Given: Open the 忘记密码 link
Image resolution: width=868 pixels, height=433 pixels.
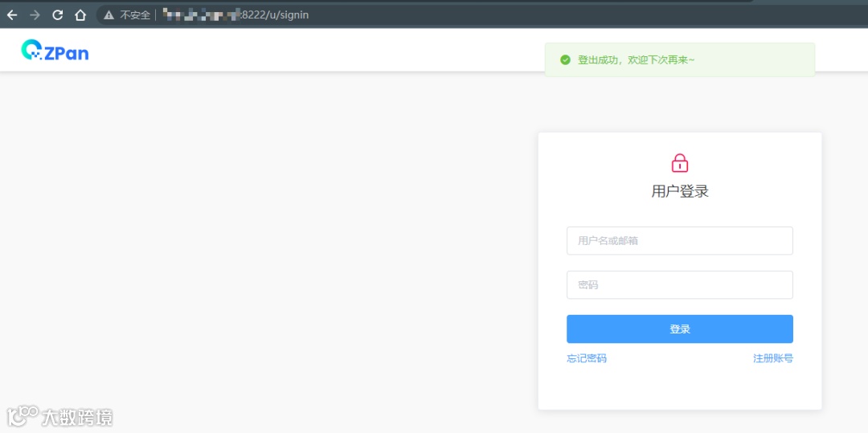Looking at the screenshot, I should point(587,358).
